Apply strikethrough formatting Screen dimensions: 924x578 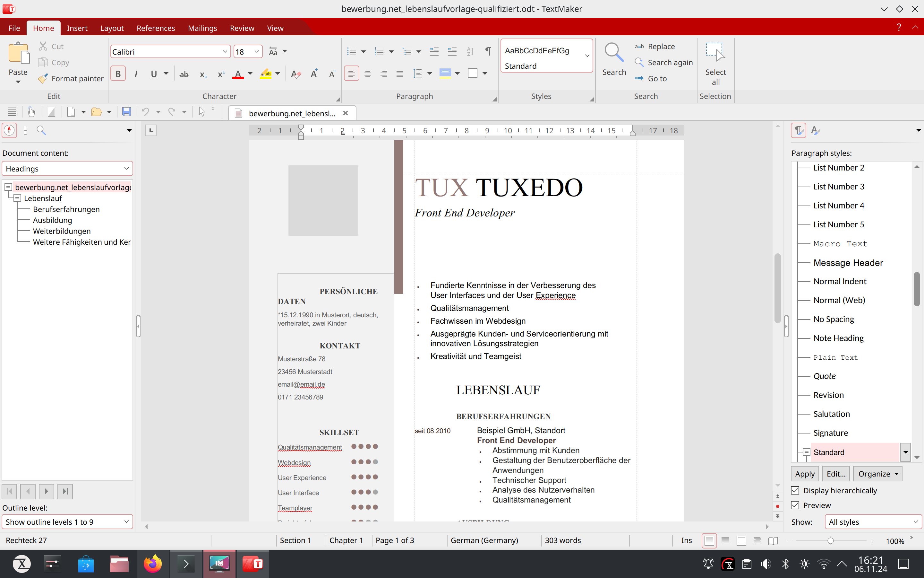tap(184, 74)
